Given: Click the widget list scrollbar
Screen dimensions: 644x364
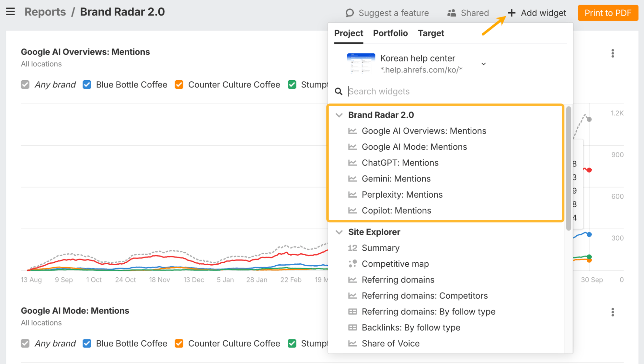Looking at the screenshot, I should [568, 168].
